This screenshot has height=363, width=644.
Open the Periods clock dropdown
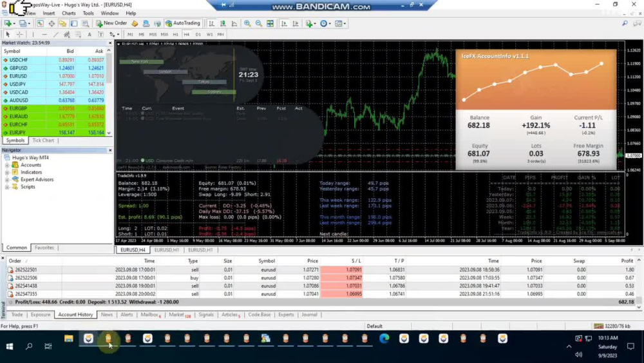[x=330, y=23]
